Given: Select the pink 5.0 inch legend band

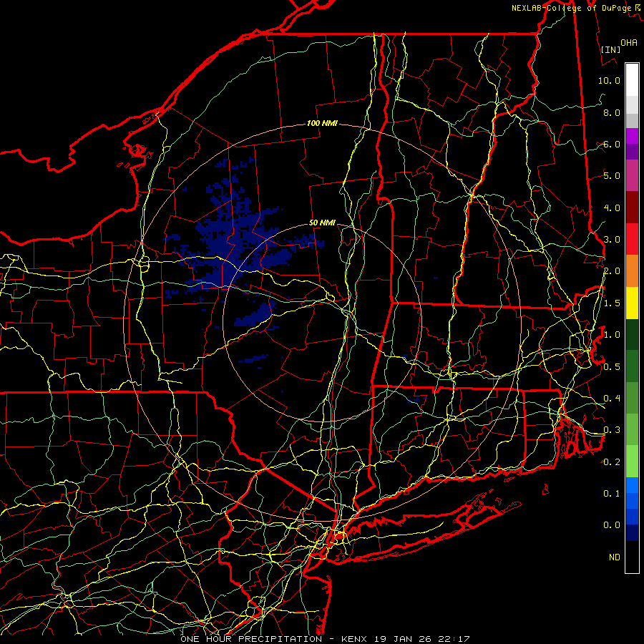Looking at the screenshot, I should pyautogui.click(x=632, y=176).
